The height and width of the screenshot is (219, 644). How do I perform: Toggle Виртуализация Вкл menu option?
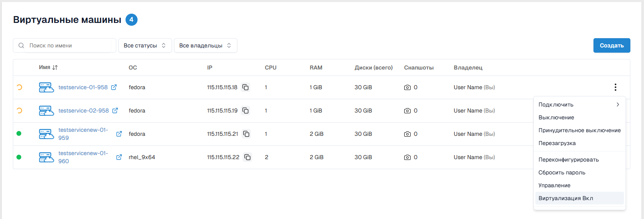coord(565,198)
